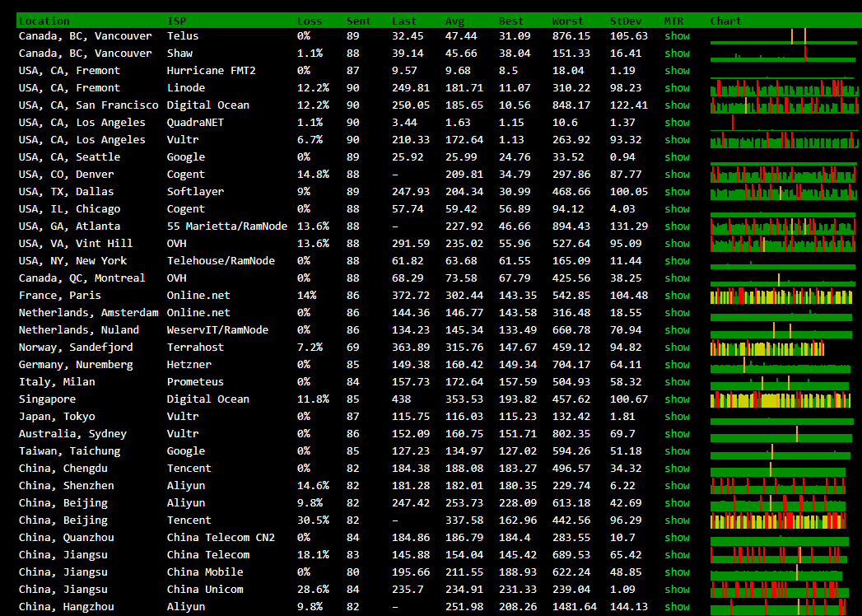The image size is (862, 616).
Task: Open MTR for Paris Online.net
Action: point(677,296)
